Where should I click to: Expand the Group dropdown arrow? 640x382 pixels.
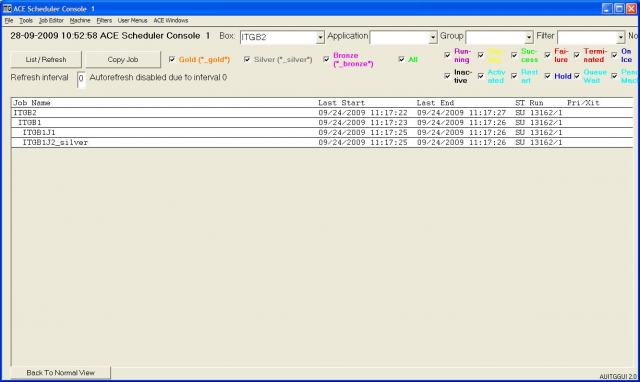(529, 38)
